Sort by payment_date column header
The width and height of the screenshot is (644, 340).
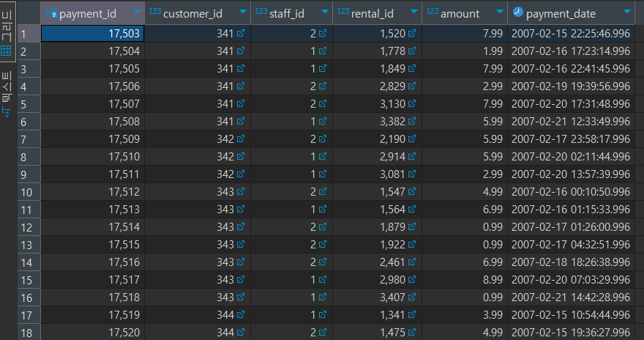click(561, 14)
